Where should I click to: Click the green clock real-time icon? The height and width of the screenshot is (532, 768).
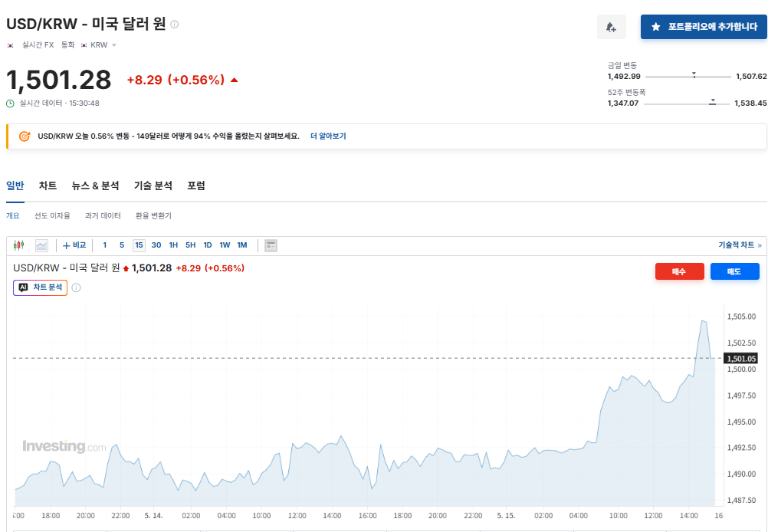point(10,103)
